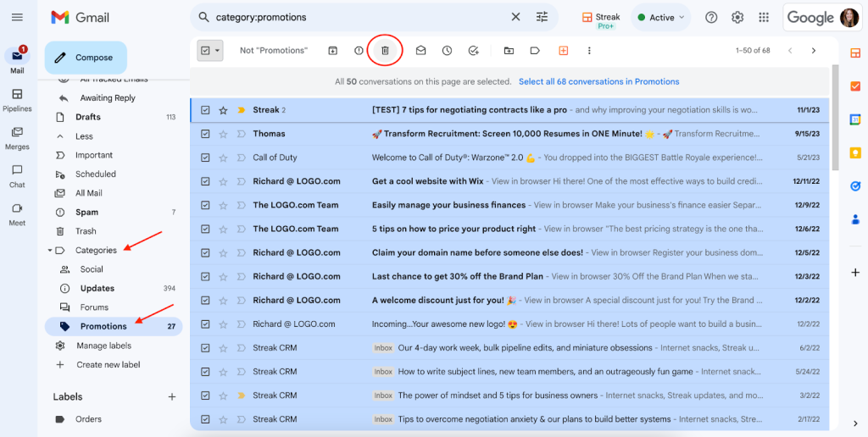Open the Updates category

(x=97, y=288)
